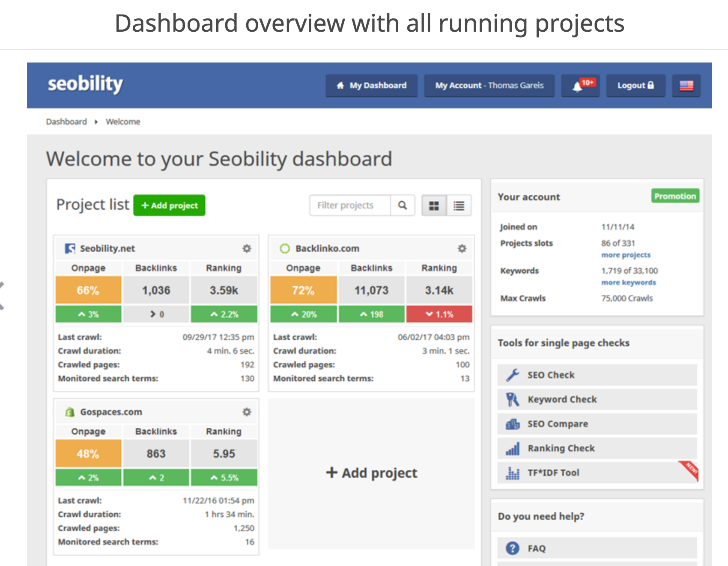This screenshot has width=728, height=566.
Task: Click the Promotion badge
Action: tap(675, 196)
